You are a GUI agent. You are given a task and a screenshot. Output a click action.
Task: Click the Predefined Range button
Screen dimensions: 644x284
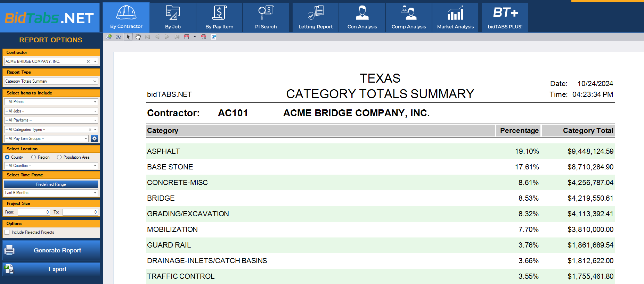(x=51, y=184)
